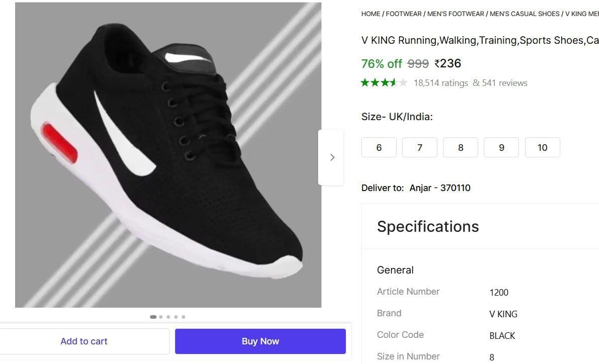Choose size 9 box
Screen dimensions: 599x364
[501, 147]
